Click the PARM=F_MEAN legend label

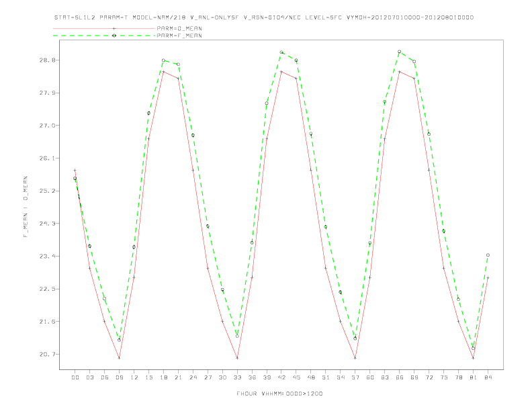pyautogui.click(x=179, y=36)
